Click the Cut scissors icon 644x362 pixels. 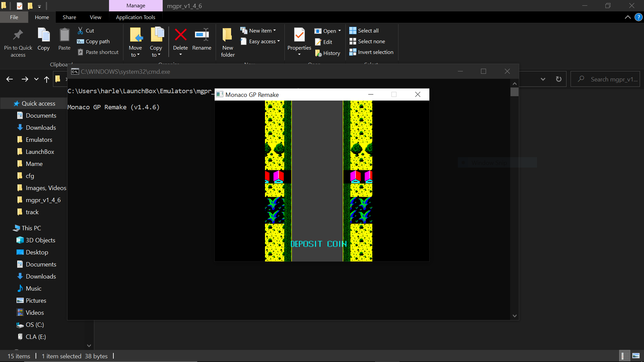(80, 31)
